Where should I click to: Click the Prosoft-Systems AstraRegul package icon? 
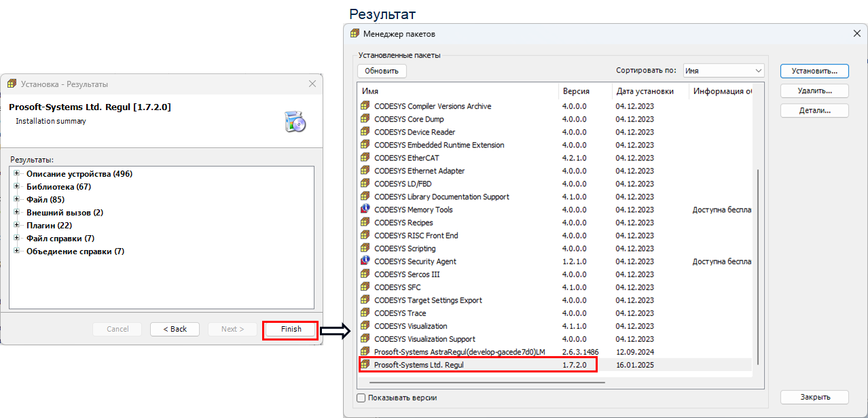[365, 352]
